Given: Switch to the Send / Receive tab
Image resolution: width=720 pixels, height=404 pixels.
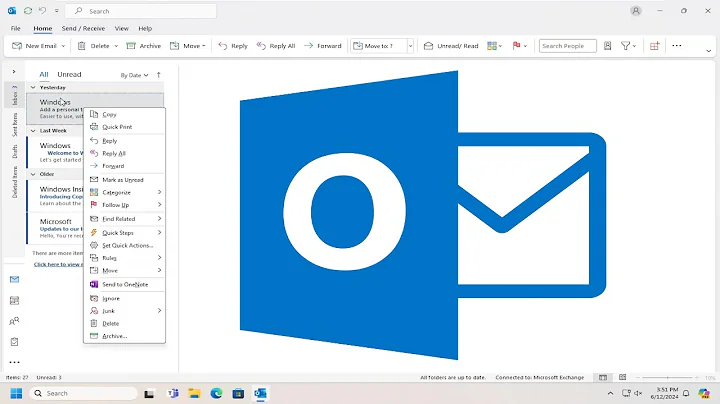Looking at the screenshot, I should [x=83, y=28].
